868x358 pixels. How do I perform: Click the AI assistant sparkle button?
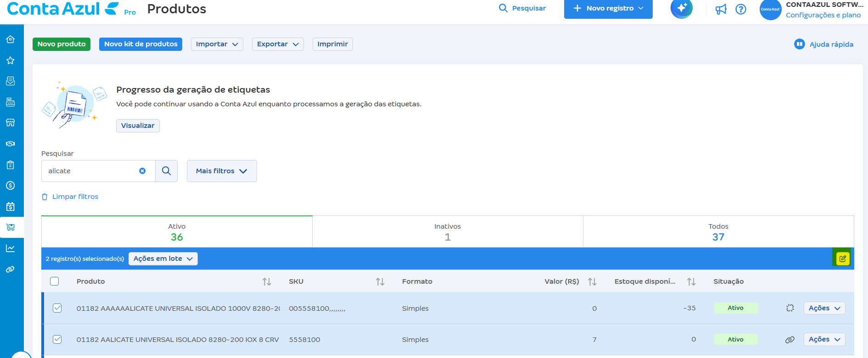pyautogui.click(x=682, y=8)
